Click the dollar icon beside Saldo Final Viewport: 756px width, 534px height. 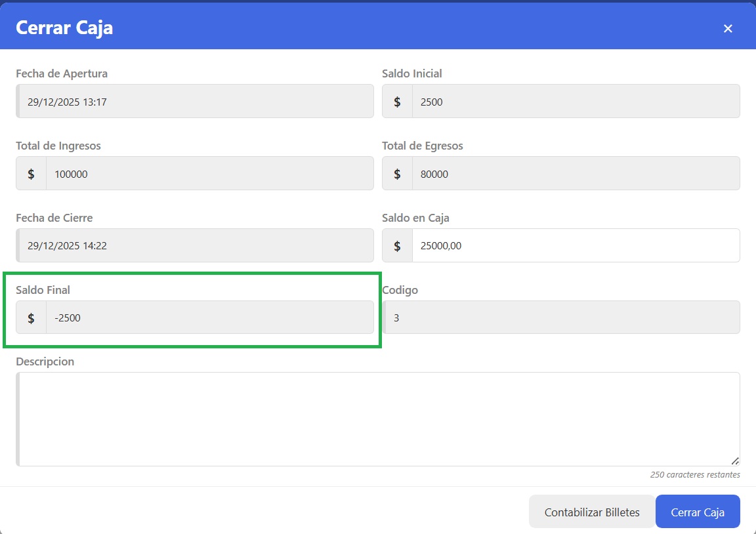(31, 318)
